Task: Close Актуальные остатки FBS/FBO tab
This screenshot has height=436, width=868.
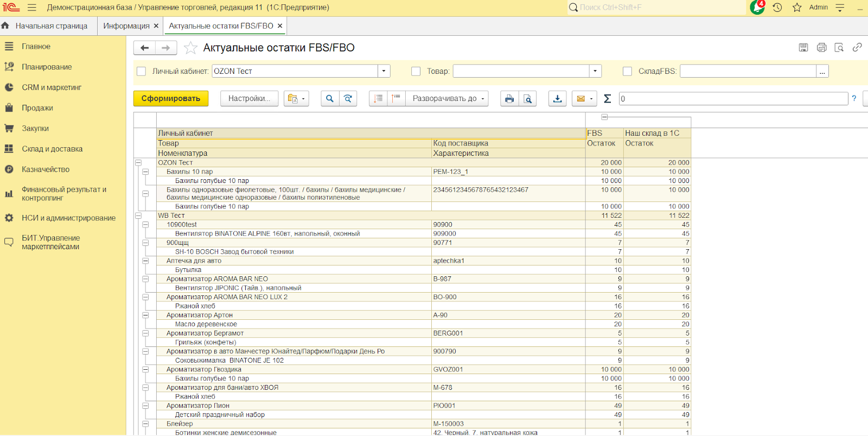Action: pyautogui.click(x=280, y=26)
